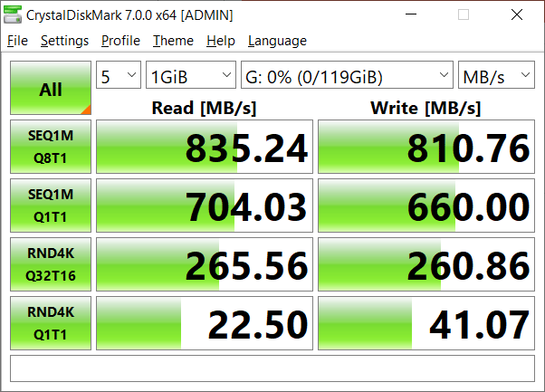Open the unit dropdown showing MB/s
The image size is (545, 392).
click(x=496, y=75)
